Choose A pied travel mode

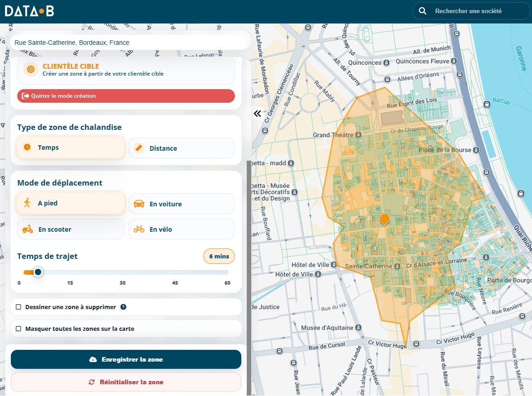pos(71,203)
